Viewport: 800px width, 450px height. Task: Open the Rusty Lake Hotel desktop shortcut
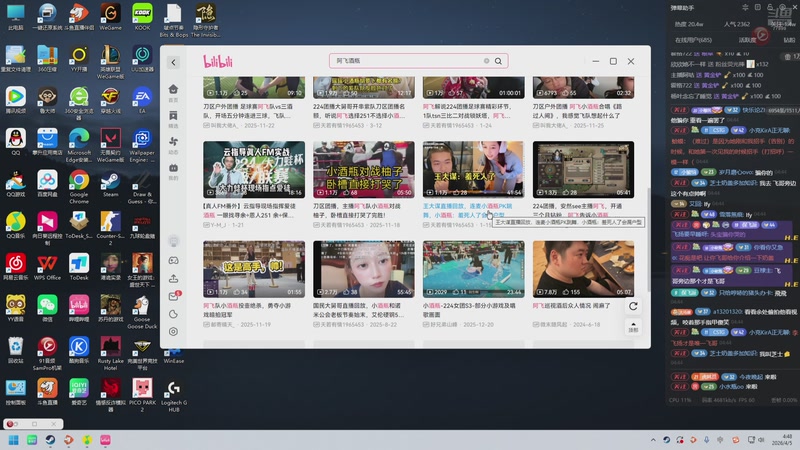(110, 354)
